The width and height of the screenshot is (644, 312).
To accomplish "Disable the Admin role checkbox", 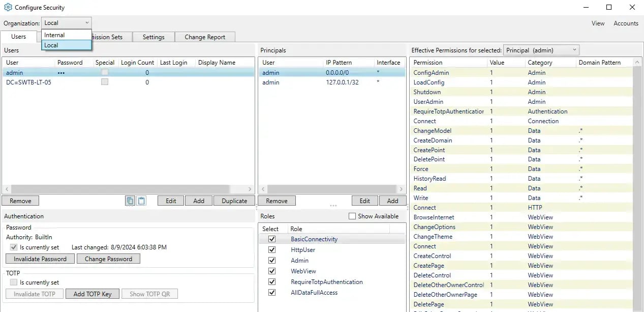I will tap(273, 260).
